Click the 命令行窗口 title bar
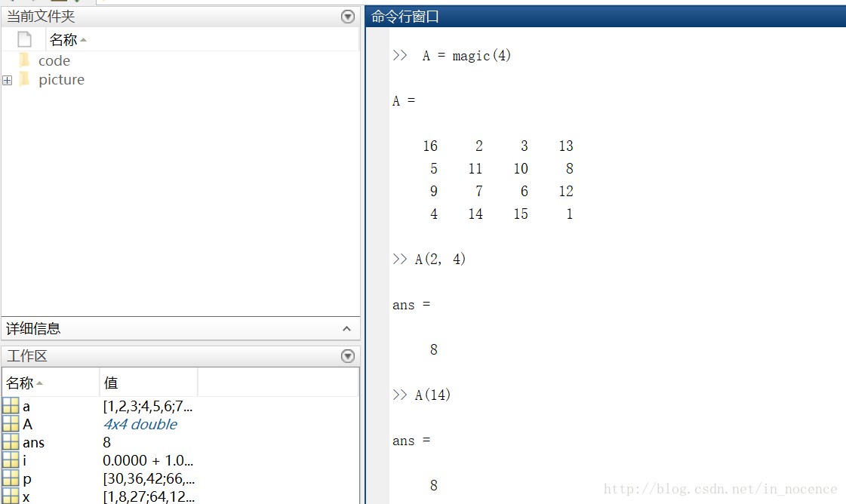 pyautogui.click(x=604, y=17)
